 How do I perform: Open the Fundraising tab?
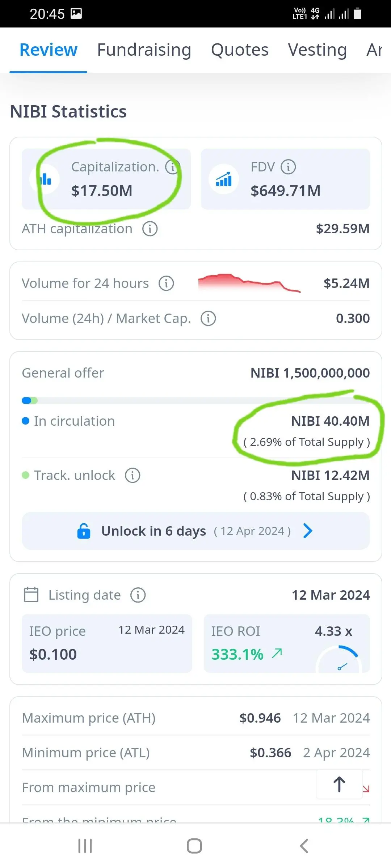[144, 50]
